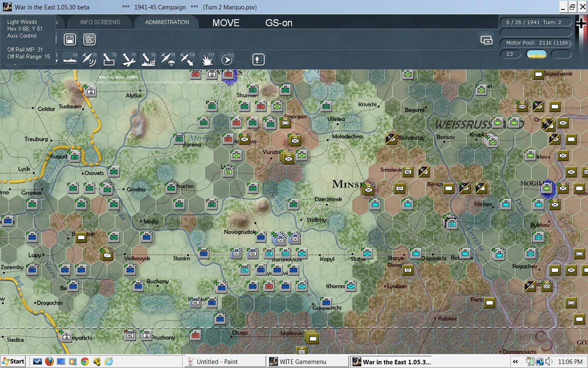Launch Chrome from the quick launch bar
Screen dimensions: 588x368
[x=85, y=361]
